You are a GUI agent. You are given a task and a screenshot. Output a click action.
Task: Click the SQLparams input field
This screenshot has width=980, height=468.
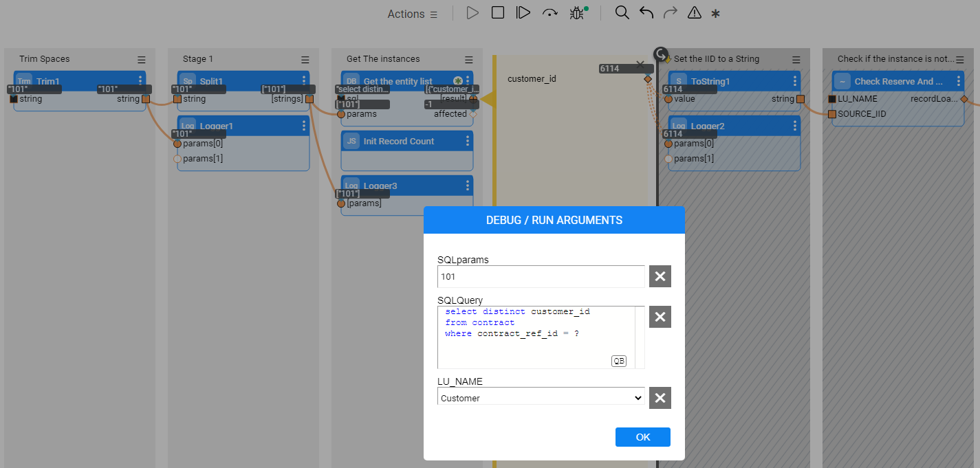pos(541,276)
